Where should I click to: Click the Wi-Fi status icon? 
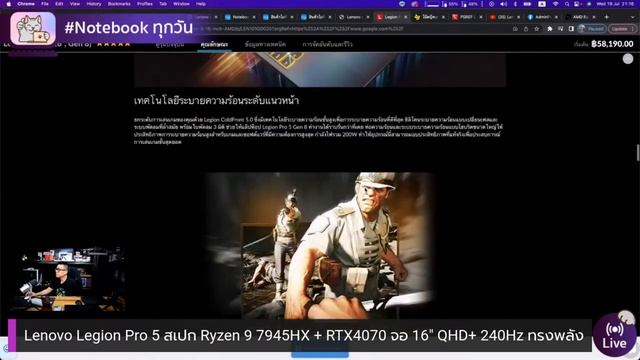[556, 4]
